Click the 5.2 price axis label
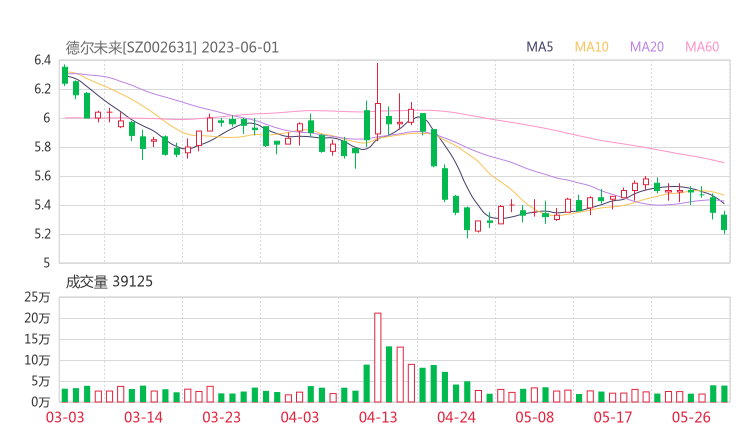Screen dimensions: 740x440 point(42,234)
